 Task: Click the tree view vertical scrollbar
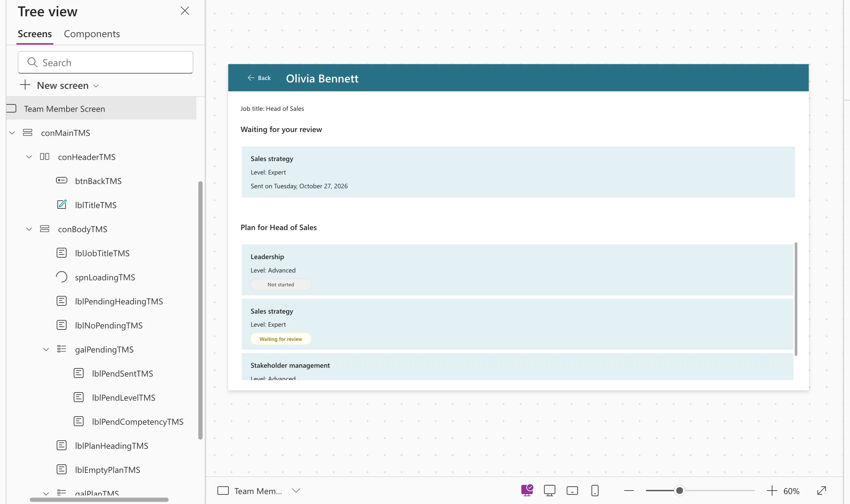200,310
